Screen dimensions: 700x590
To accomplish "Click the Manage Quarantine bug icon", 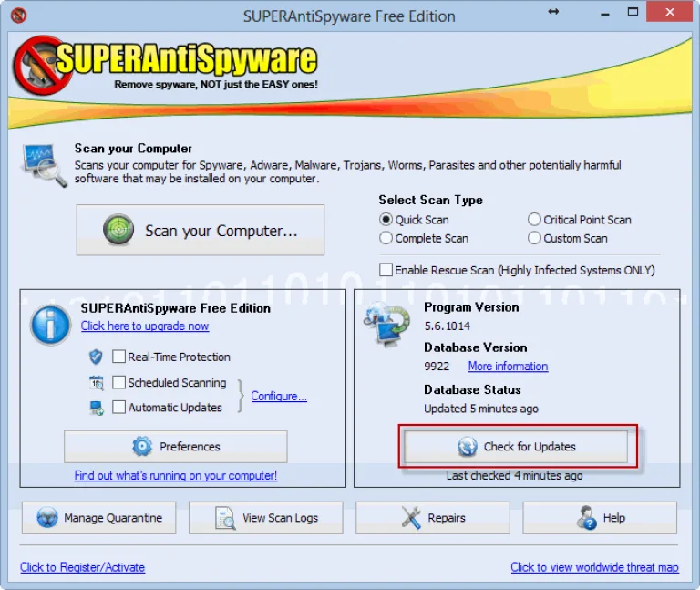I will (x=46, y=518).
